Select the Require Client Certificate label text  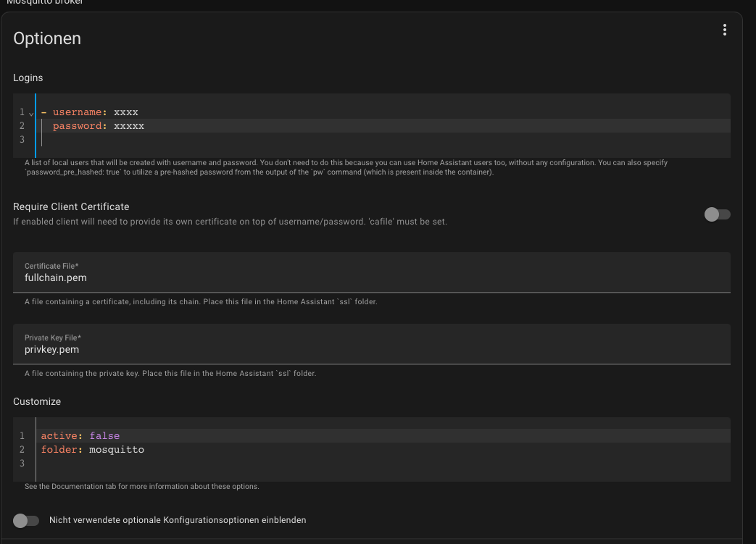[71, 206]
